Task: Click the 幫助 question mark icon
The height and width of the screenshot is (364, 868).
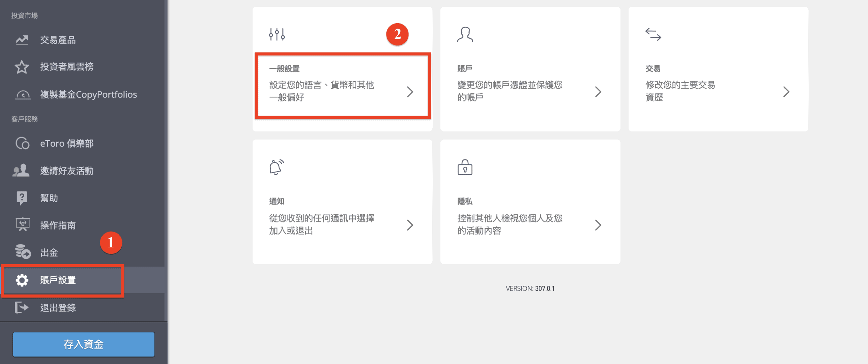Action: tap(22, 198)
